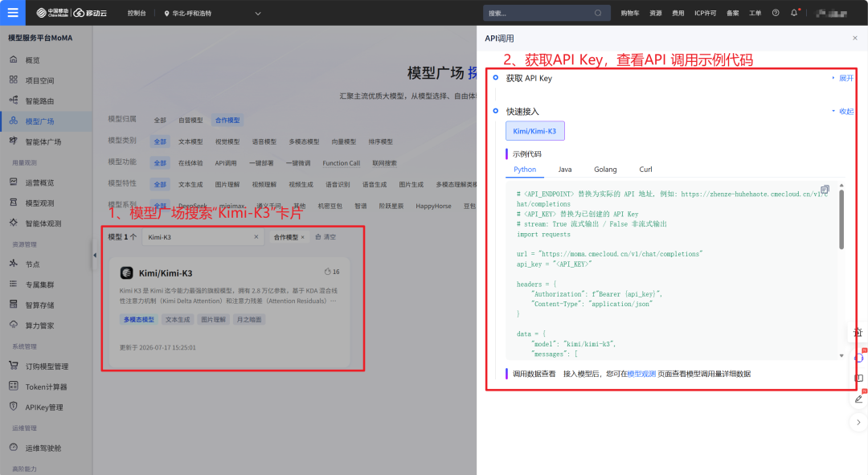
Task: Click the Kimi-K3 model search input
Action: tap(203, 237)
